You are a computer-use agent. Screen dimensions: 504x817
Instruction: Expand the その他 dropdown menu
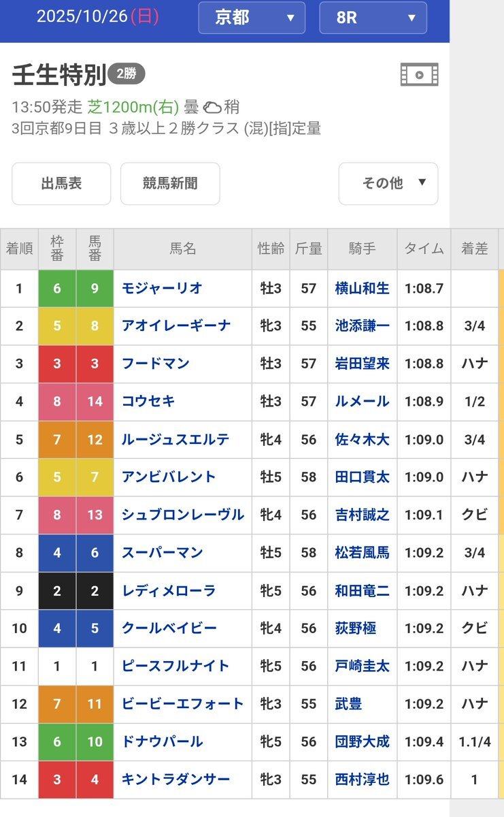pyautogui.click(x=388, y=183)
